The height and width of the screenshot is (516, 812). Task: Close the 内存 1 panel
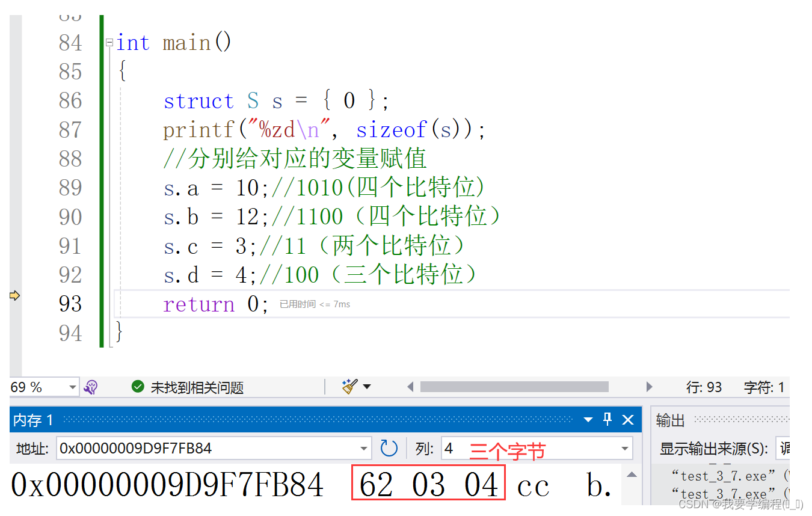tap(627, 420)
